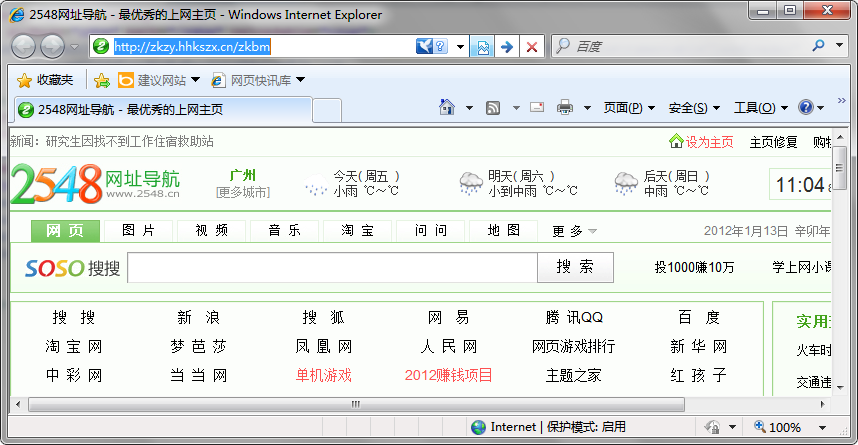Viewport: 858px width, 445px height.
Task: Click the Compatibility View icon
Action: tap(483, 47)
